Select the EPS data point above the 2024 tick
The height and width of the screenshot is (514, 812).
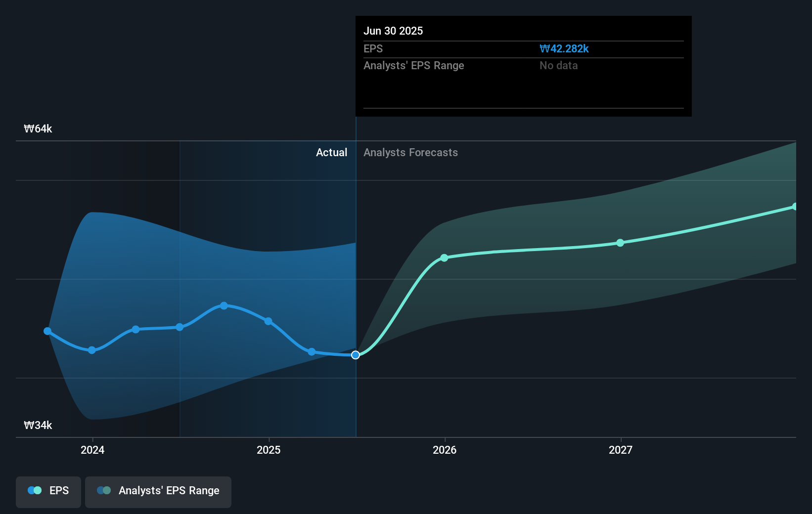click(x=92, y=350)
